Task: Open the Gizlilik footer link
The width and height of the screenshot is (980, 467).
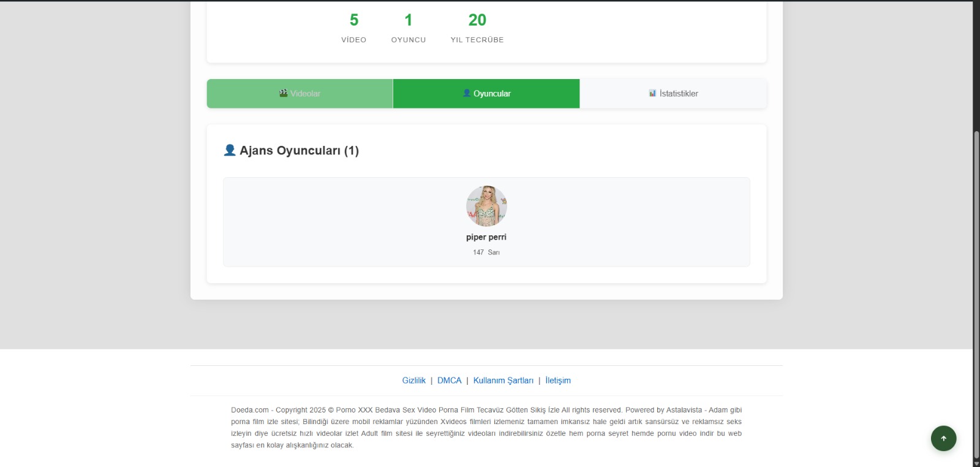Action: tap(413, 381)
